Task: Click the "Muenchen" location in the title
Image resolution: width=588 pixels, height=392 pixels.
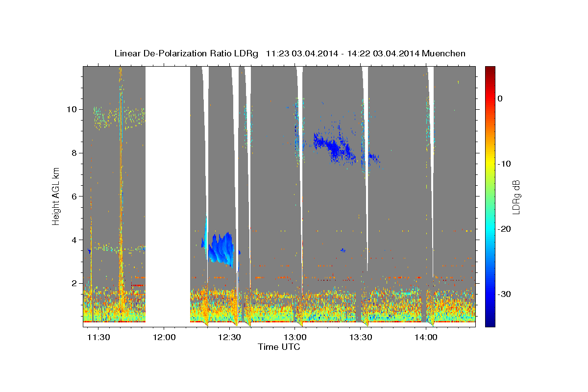Action: pyautogui.click(x=444, y=53)
